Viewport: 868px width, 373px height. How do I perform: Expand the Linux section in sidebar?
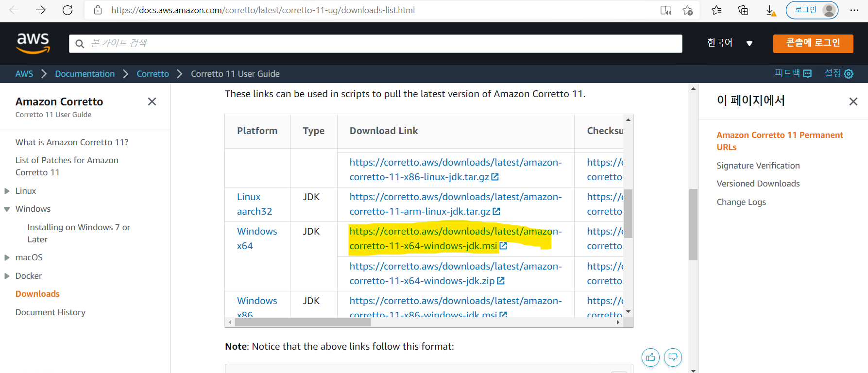click(x=7, y=191)
